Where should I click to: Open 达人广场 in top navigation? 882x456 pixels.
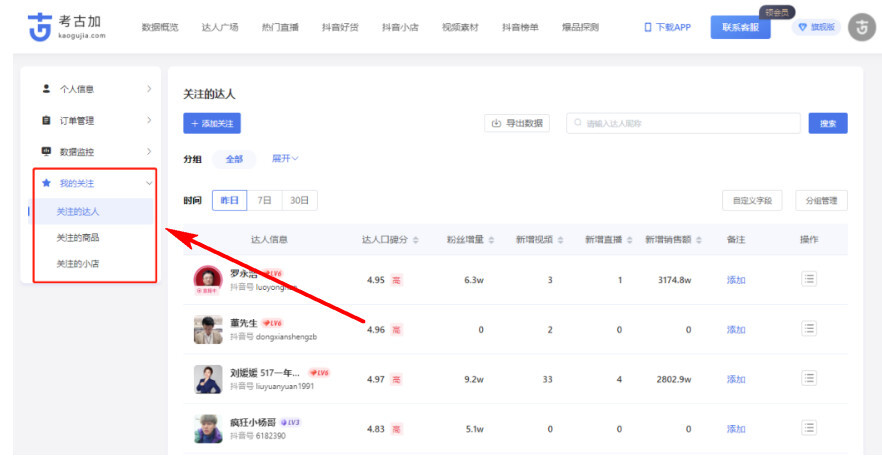pyautogui.click(x=219, y=28)
